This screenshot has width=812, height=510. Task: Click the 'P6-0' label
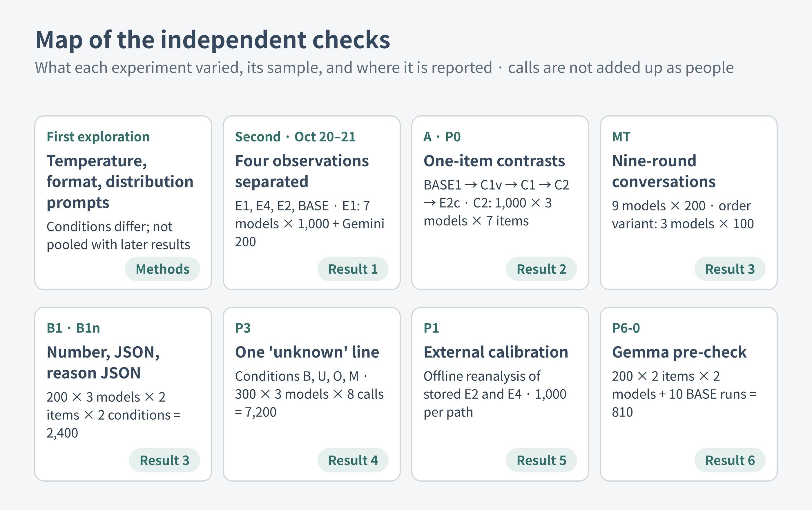click(626, 328)
